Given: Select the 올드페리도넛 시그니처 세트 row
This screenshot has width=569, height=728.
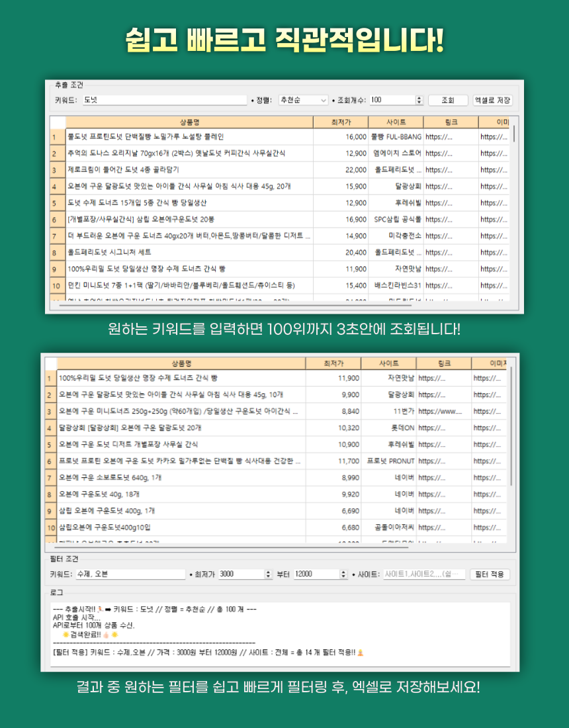Looking at the screenshot, I should pyautogui.click(x=189, y=252).
